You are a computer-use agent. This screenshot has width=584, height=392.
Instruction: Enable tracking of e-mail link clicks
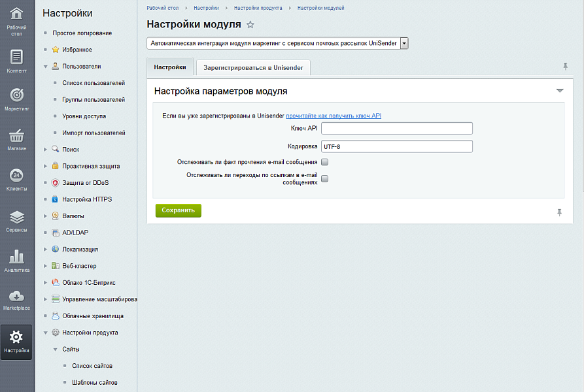[x=324, y=179]
